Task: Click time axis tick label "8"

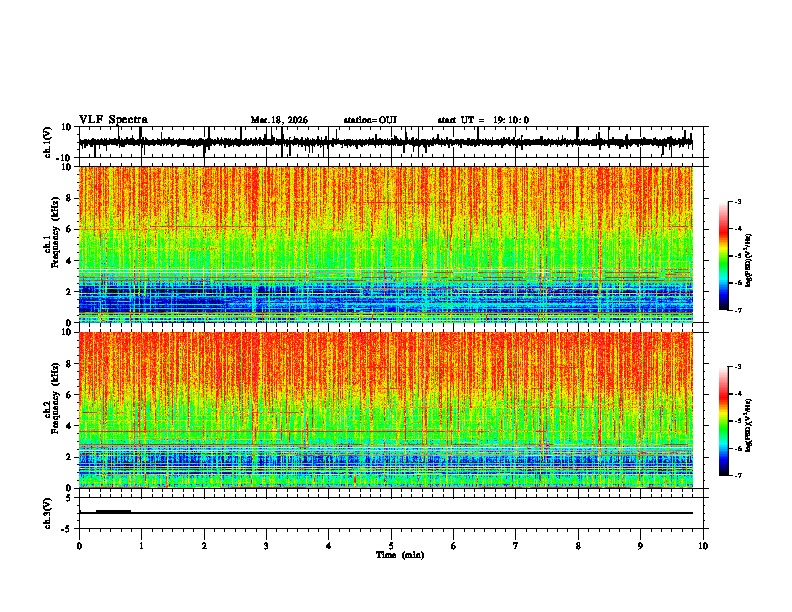Action: [x=578, y=546]
